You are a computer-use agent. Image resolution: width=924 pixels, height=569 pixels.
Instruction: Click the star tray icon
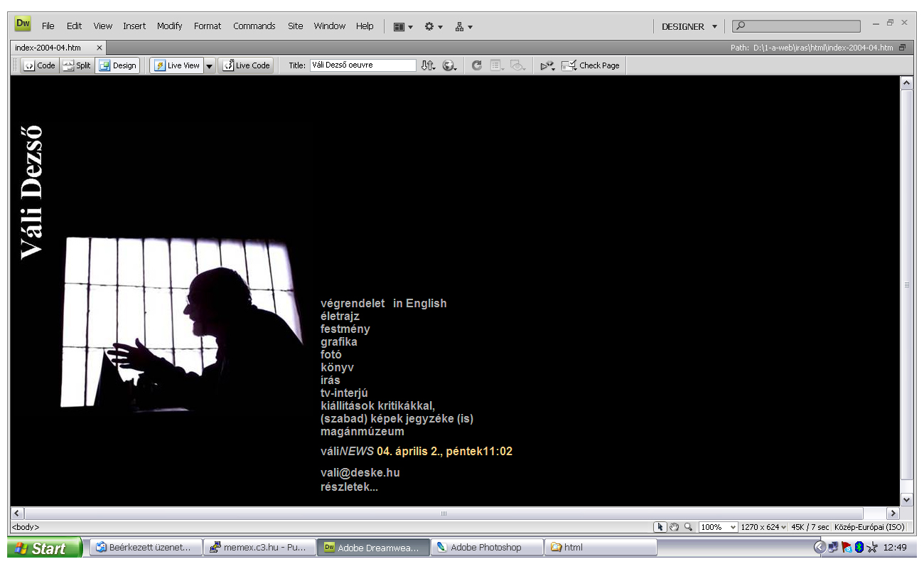pyautogui.click(x=871, y=547)
